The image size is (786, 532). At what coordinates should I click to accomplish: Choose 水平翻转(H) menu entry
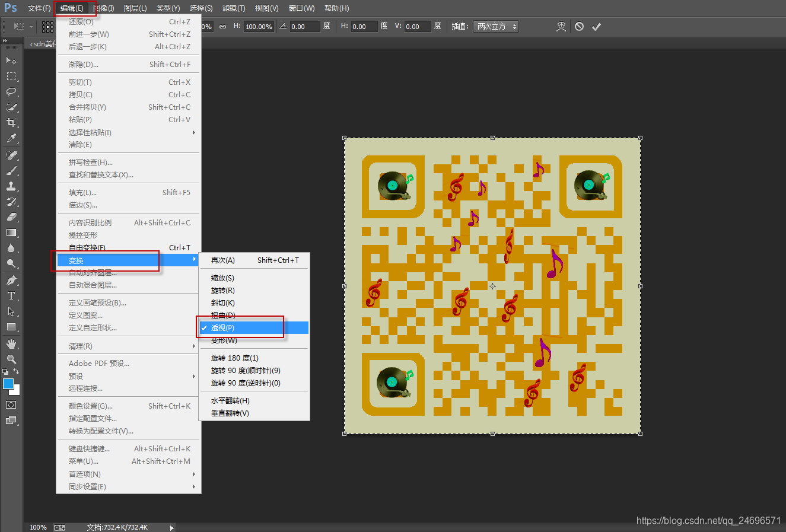[254, 401]
